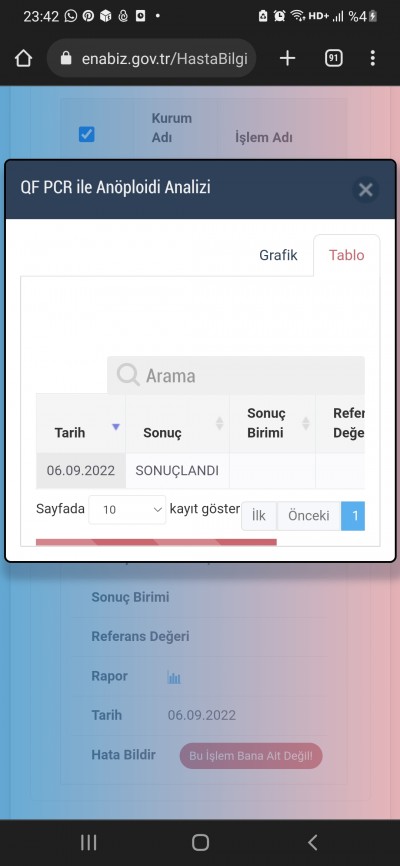Open the tab switcher showing 91

tap(333, 58)
